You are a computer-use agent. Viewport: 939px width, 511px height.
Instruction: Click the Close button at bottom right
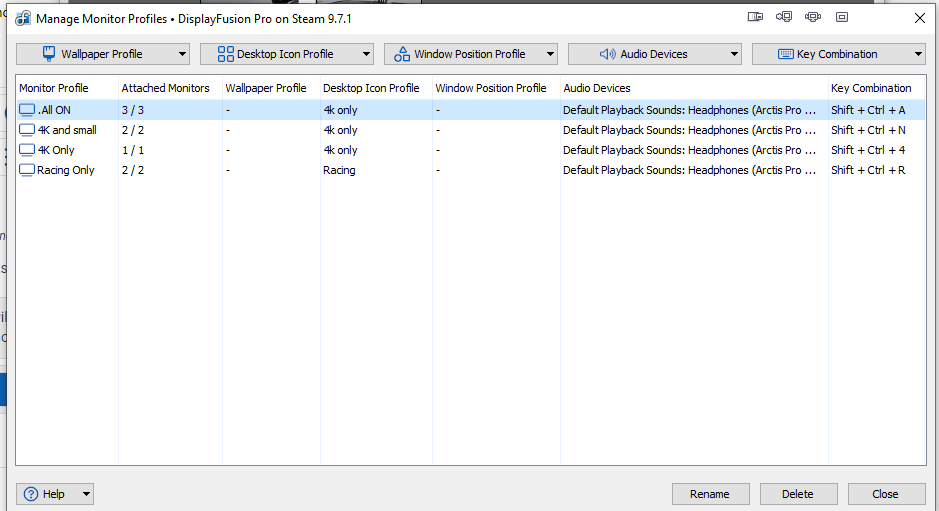pos(885,494)
